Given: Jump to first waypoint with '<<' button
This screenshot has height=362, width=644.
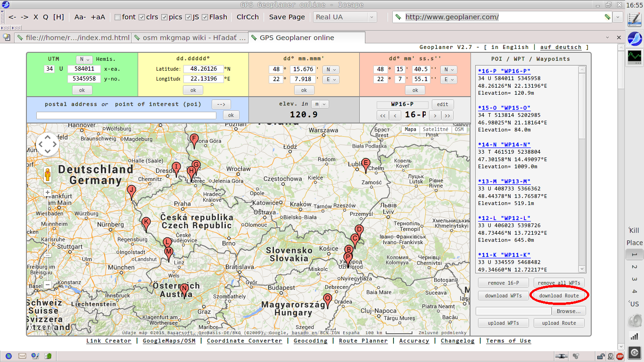Looking at the screenshot, I should click(x=382, y=115).
